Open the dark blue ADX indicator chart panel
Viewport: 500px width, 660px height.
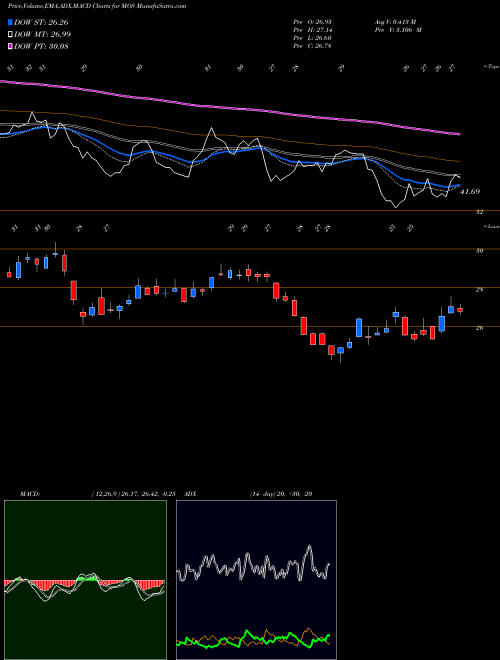pyautogui.click(x=256, y=580)
